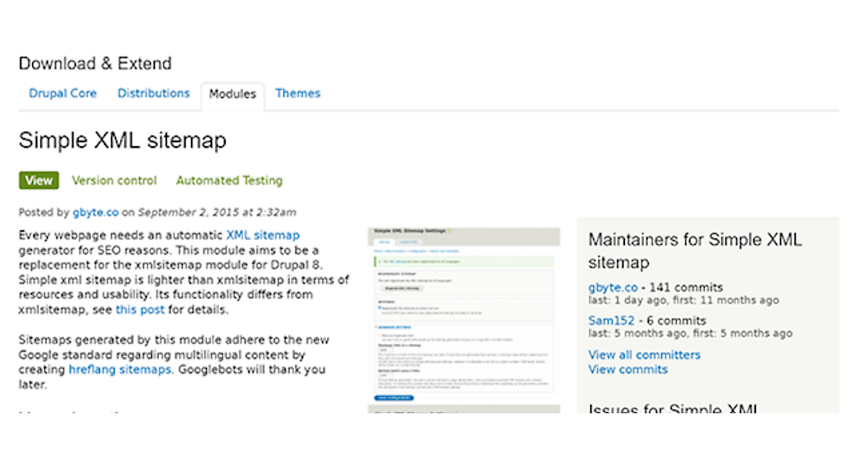Click the Download & Extend heading

pos(95,64)
